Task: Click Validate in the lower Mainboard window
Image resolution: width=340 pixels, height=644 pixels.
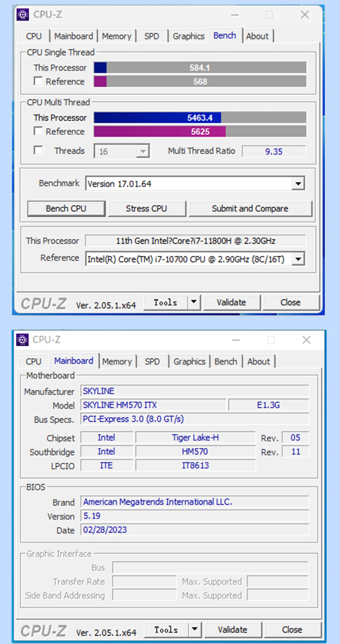Action: [233, 629]
